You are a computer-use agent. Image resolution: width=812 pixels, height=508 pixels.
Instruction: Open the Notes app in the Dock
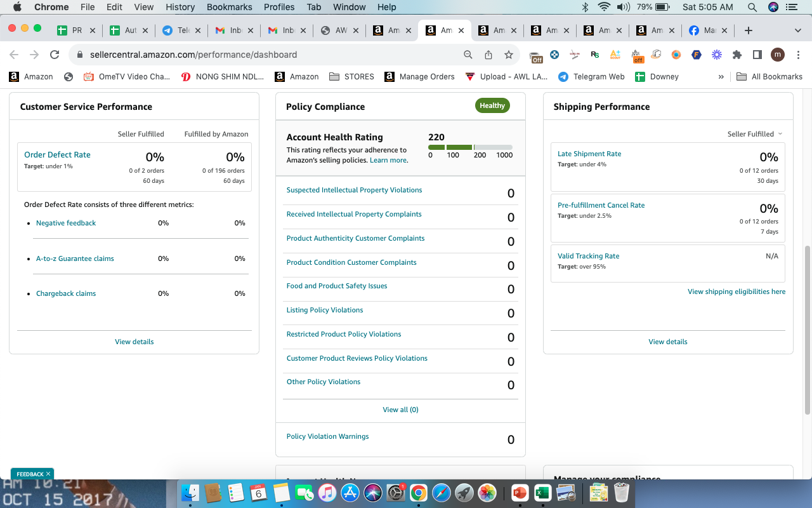tap(281, 493)
